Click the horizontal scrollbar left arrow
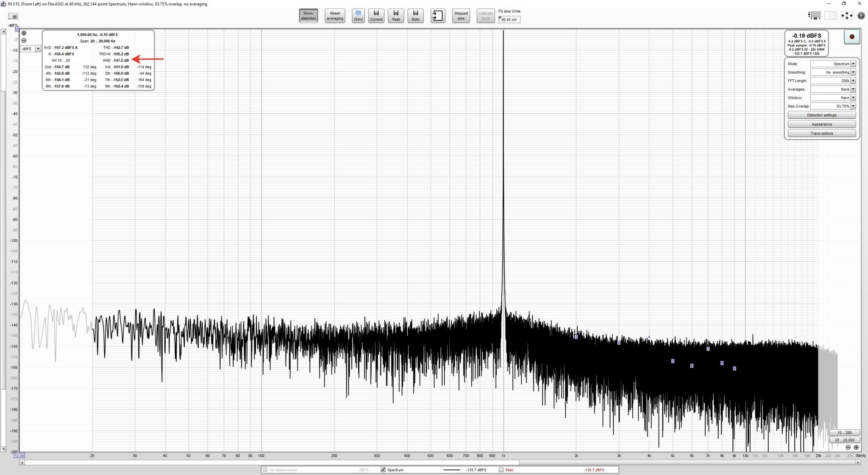The image size is (868, 475). pos(22,462)
